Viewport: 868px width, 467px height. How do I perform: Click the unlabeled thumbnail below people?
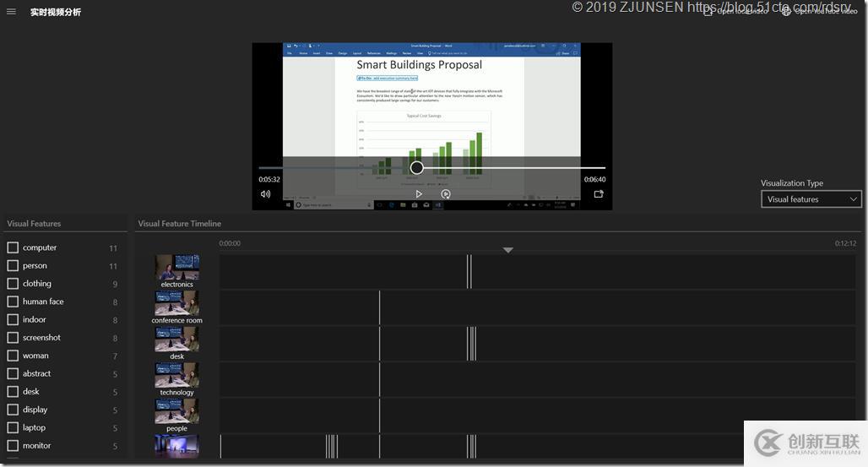pos(177,446)
